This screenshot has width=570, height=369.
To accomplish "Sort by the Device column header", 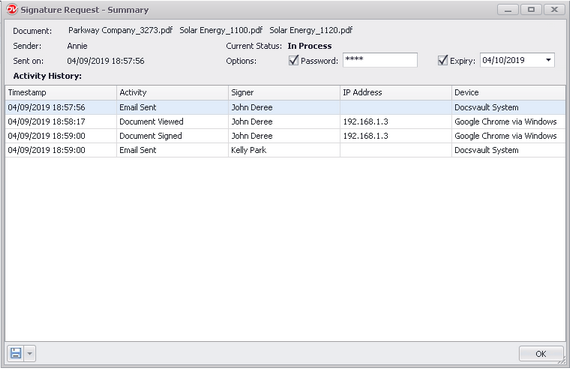I will (508, 93).
